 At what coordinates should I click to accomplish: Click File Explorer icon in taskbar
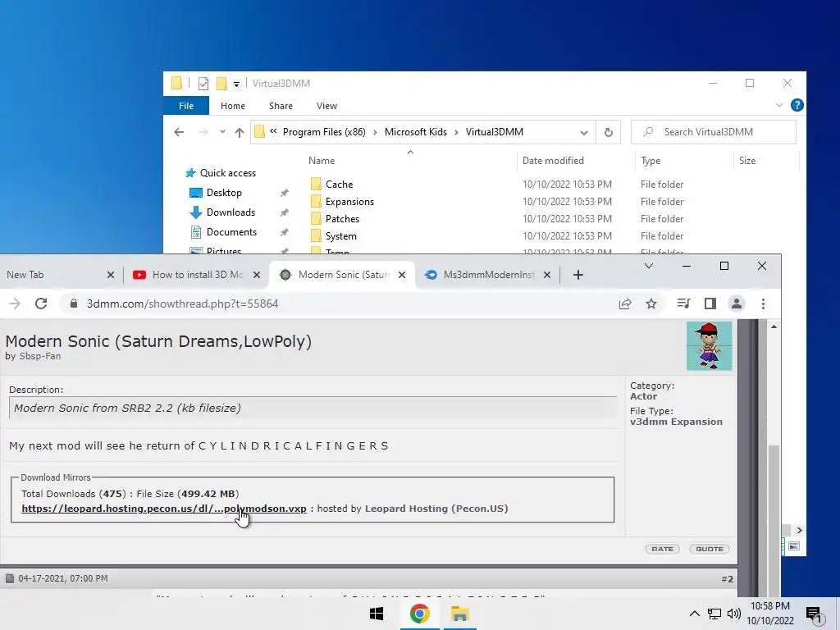[x=459, y=614]
